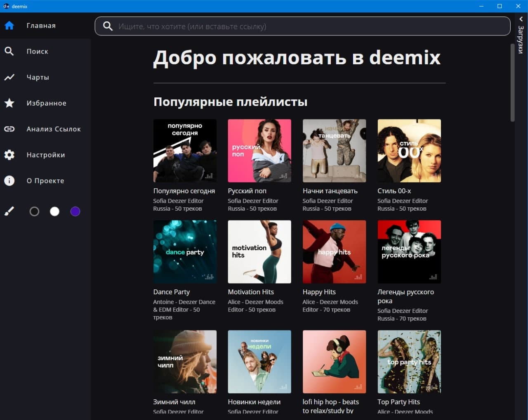Screen dimensions: 528x420
Task: Open the Русский поп playlist cover
Action: [x=259, y=151]
